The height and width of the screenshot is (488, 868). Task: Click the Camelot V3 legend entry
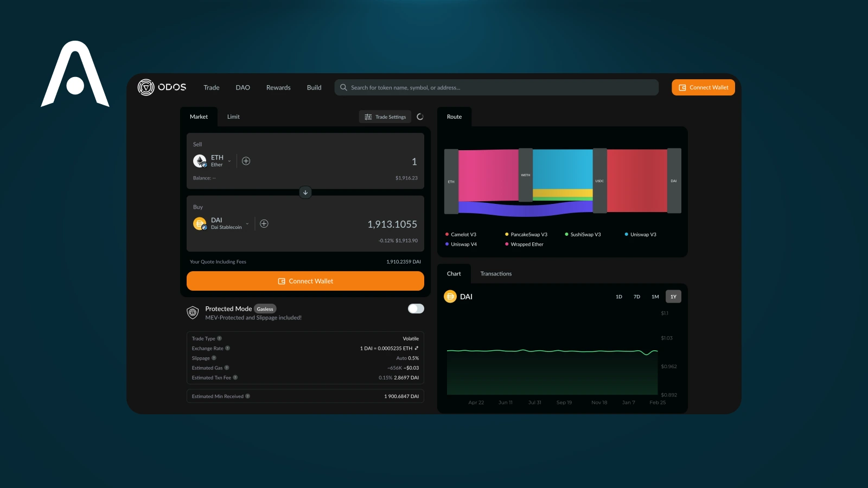tap(461, 234)
